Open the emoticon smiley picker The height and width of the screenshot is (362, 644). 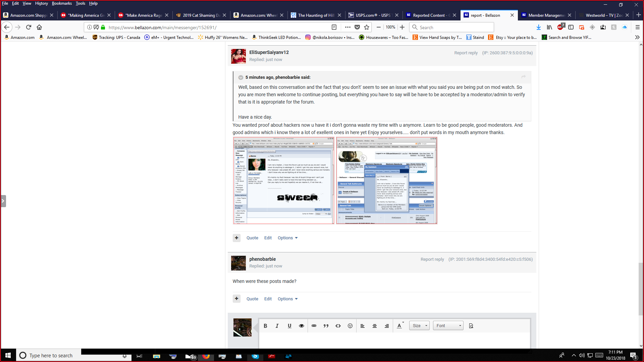click(350, 326)
